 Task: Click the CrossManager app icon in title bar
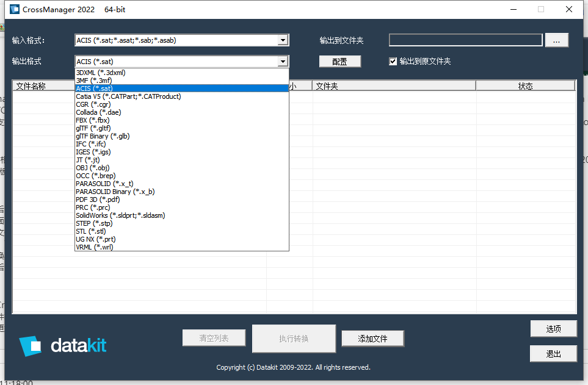click(x=15, y=9)
